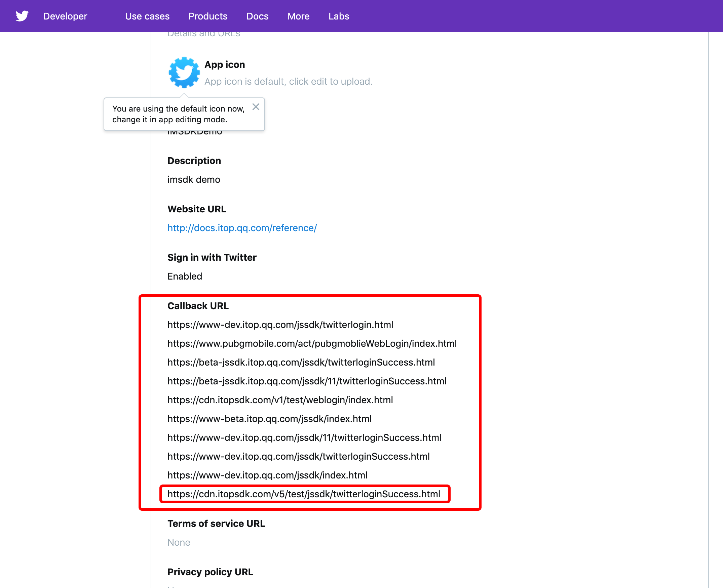Click the Website URL link

(x=242, y=227)
